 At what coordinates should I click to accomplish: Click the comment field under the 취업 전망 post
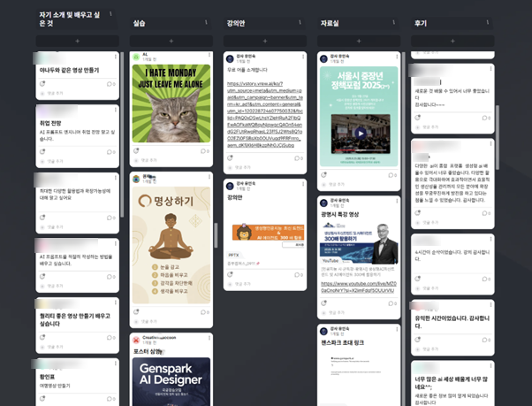click(55, 161)
